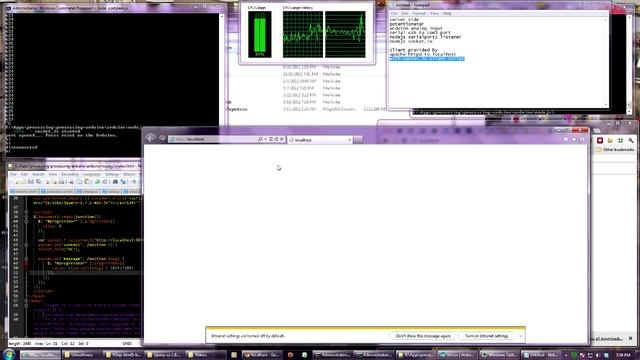Viewport: 640px width, 360px height.
Task: Click Notepad++ Find binoculars toolbar icon
Action: 115,182
